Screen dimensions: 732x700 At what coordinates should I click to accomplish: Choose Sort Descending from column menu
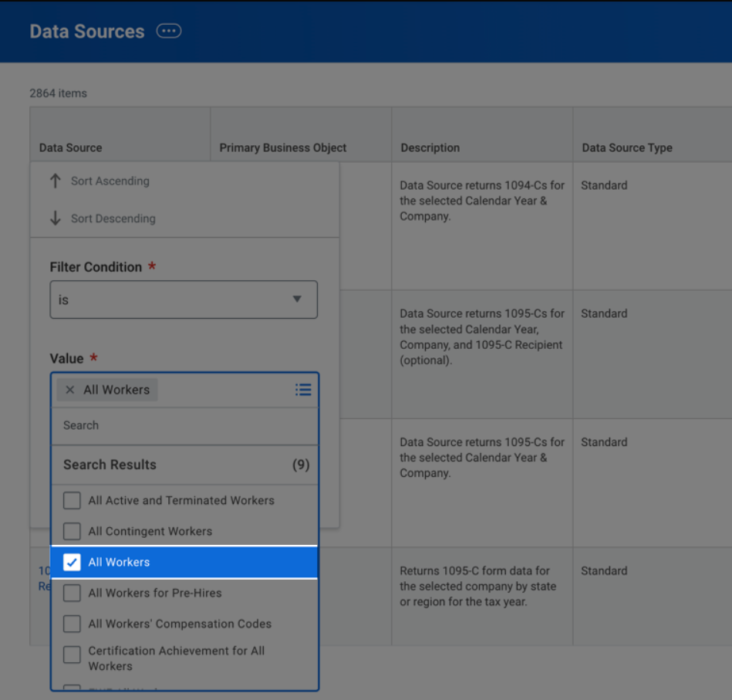pos(113,218)
